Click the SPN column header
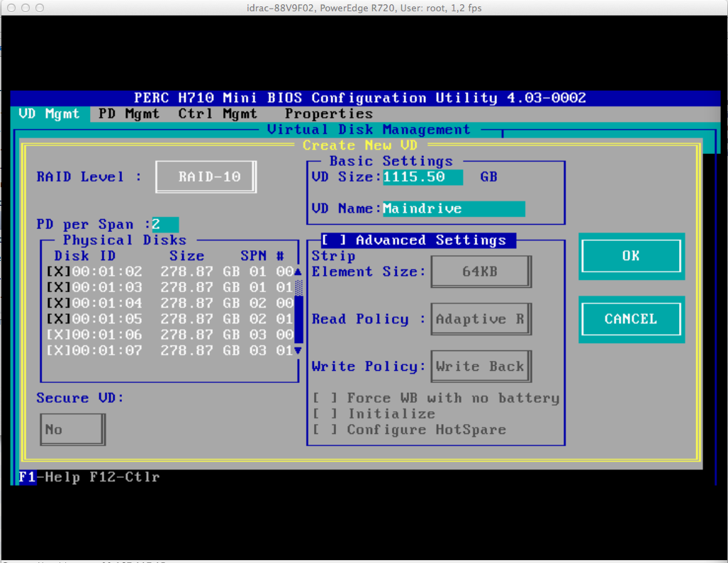This screenshot has width=728, height=563. (x=254, y=256)
